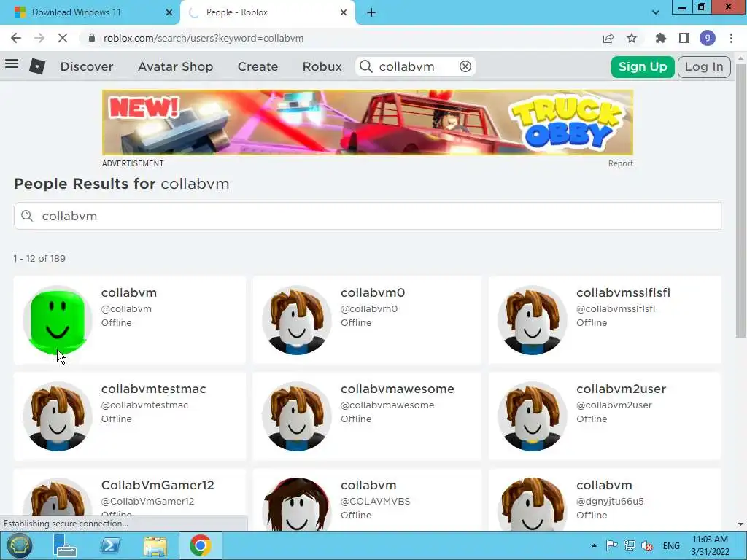
Task: Open File Explorer from the taskbar
Action: pos(155,546)
